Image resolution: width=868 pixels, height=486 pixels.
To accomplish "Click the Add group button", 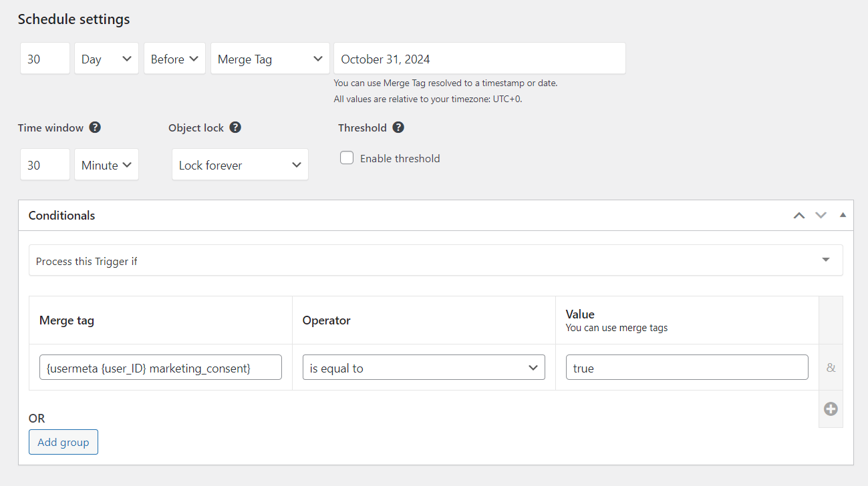I will [63, 442].
